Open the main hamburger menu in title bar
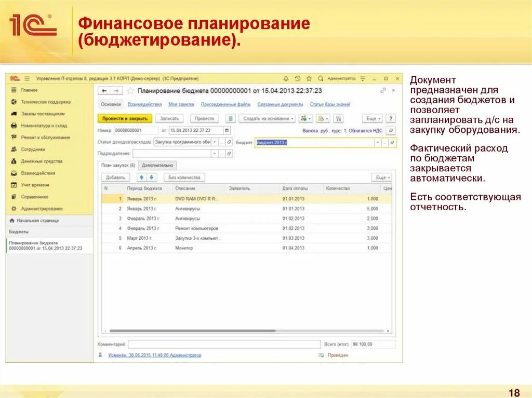Viewport: 532px width, 398px height. 27,79
